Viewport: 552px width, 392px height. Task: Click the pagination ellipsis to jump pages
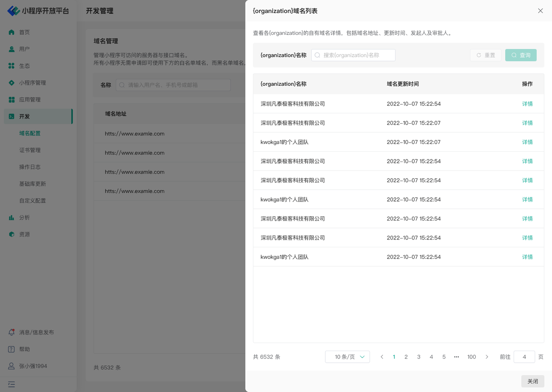tap(456, 357)
